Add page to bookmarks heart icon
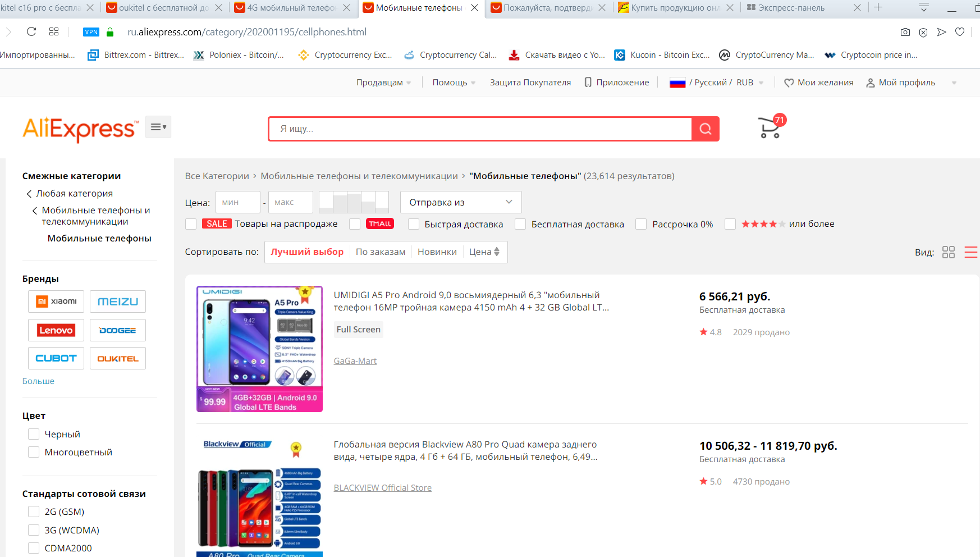 tap(960, 32)
